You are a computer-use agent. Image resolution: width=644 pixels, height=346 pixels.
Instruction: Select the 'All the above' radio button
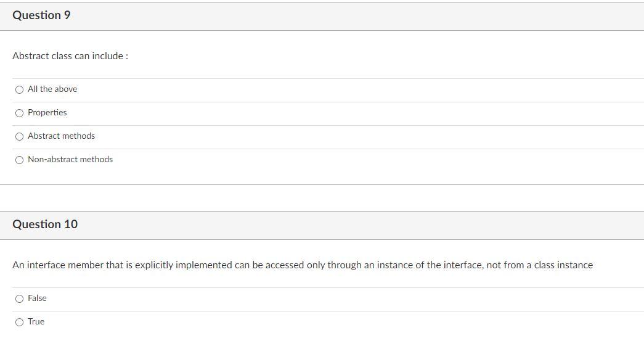[19, 89]
